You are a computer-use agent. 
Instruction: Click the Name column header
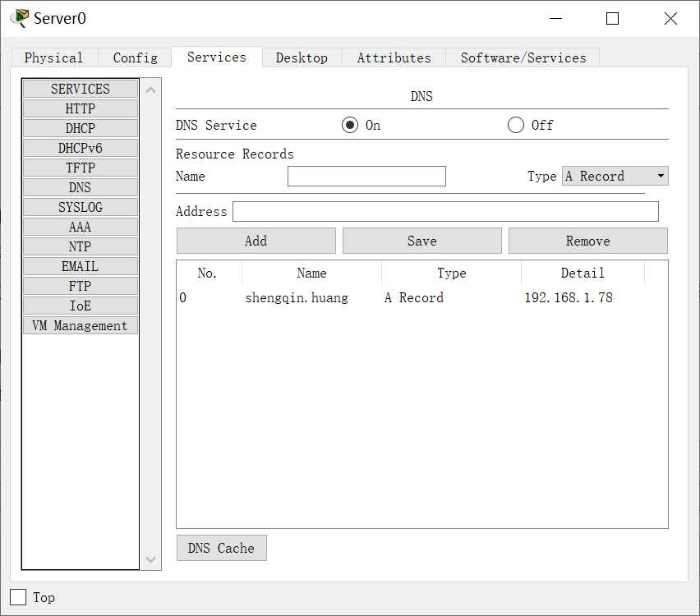pos(311,273)
